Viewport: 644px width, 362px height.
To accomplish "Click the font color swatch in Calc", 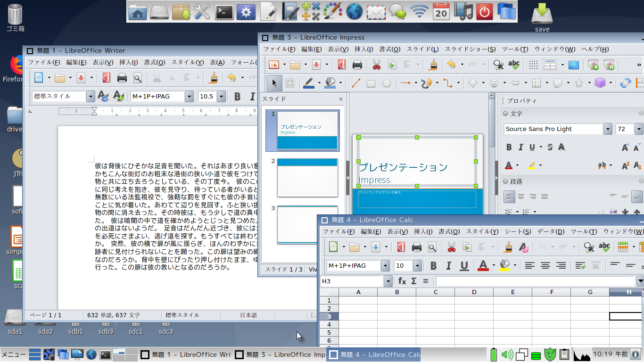I will click(483, 265).
